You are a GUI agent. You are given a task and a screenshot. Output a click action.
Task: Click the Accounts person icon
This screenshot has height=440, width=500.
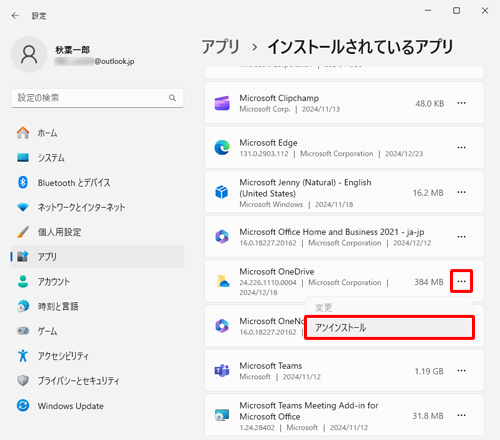(23, 281)
